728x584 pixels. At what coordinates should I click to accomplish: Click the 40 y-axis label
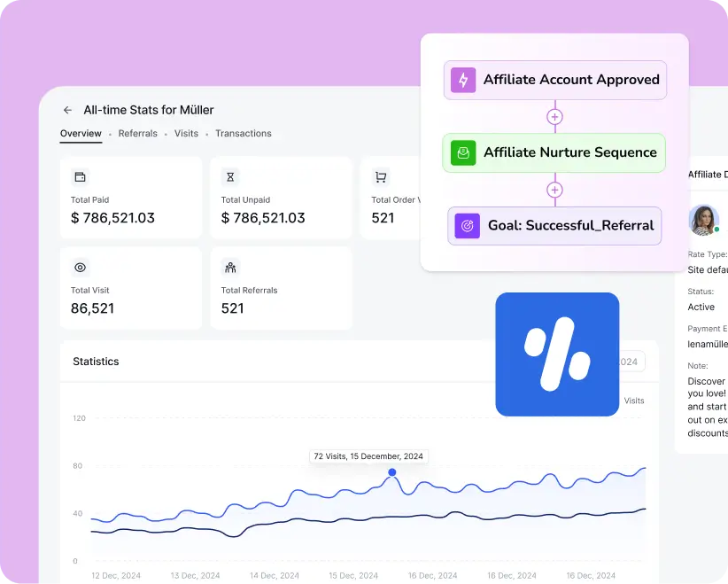click(78, 513)
